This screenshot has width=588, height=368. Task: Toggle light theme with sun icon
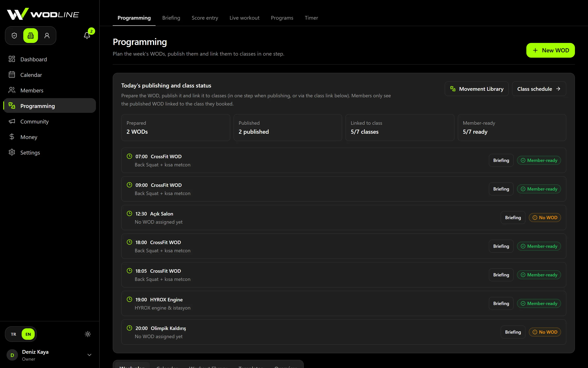pos(88,334)
